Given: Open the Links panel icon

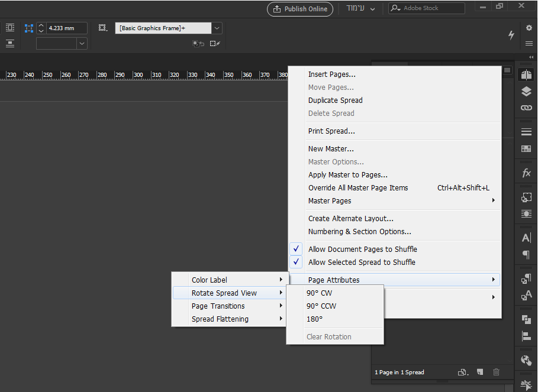Looking at the screenshot, I should (x=526, y=108).
